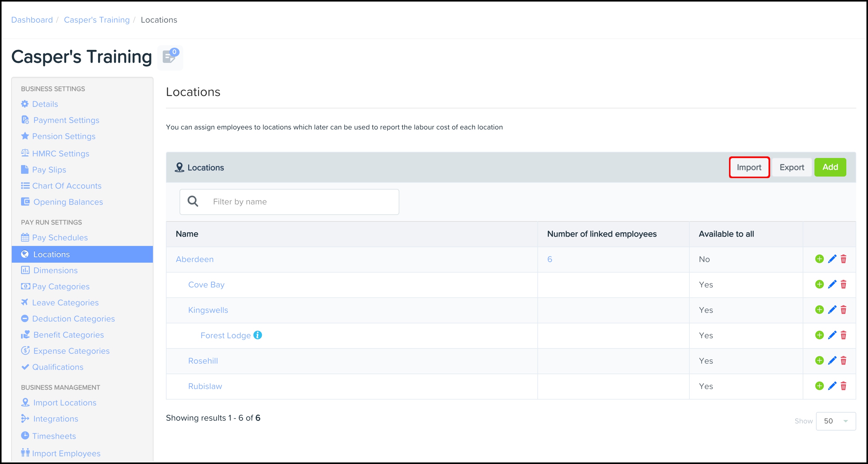Click green plus icon on Forest Lodge row

(x=819, y=335)
